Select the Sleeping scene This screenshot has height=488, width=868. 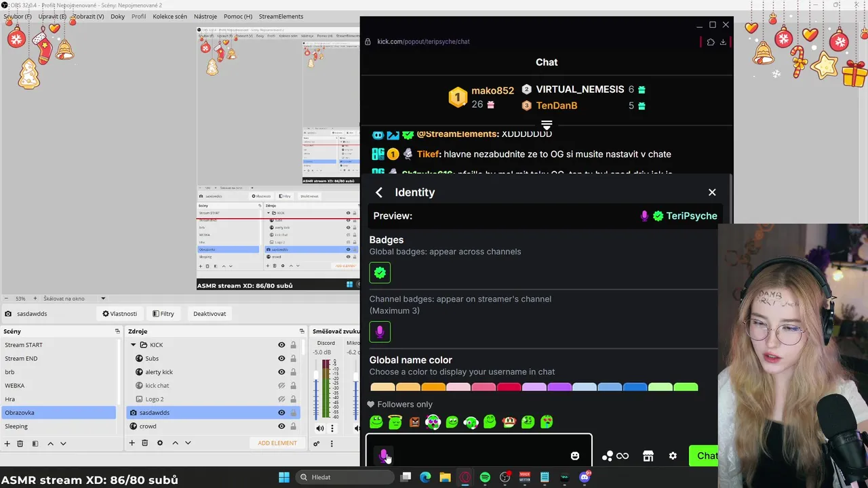coord(58,426)
